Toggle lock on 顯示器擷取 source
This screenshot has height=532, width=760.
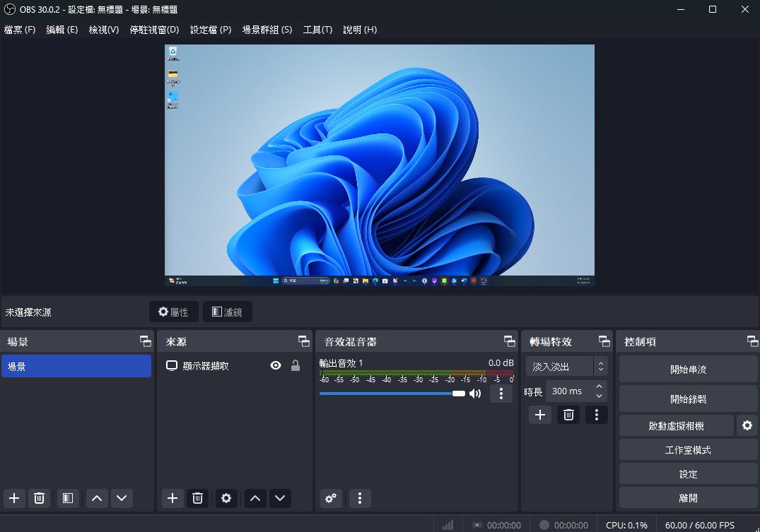[x=296, y=365]
